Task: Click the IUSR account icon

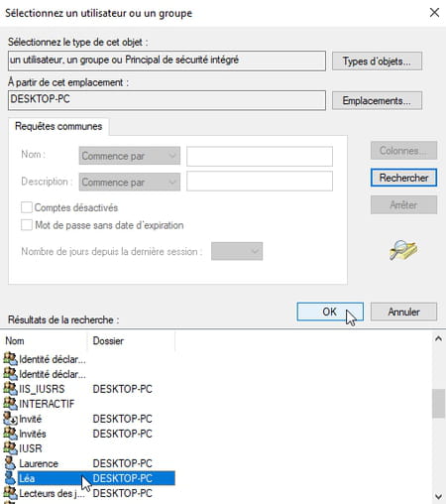Action: [x=10, y=448]
